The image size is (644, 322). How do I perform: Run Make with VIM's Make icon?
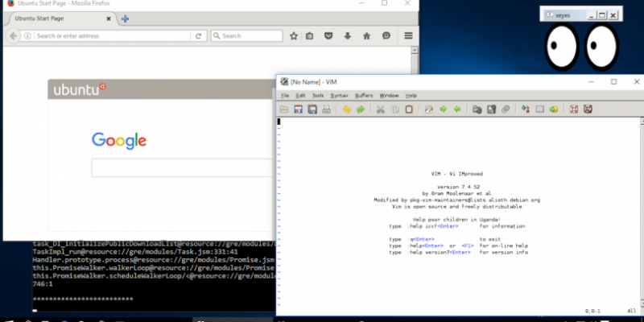pos(526,109)
